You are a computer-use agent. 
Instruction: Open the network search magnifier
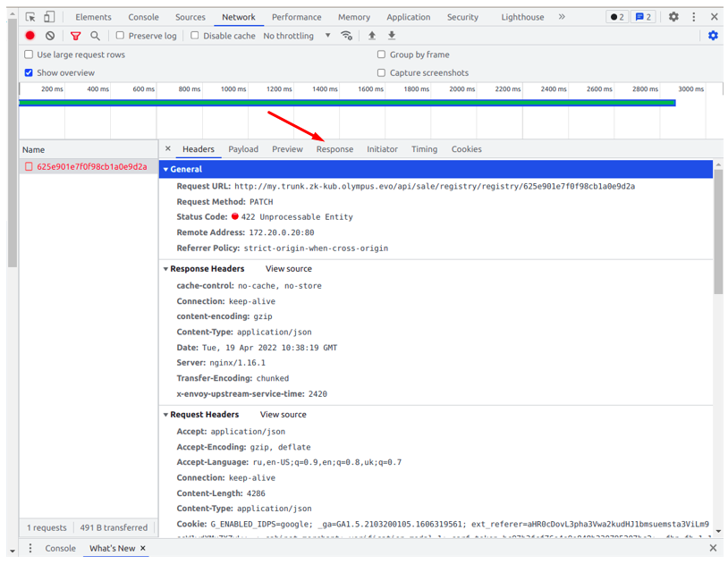point(95,36)
